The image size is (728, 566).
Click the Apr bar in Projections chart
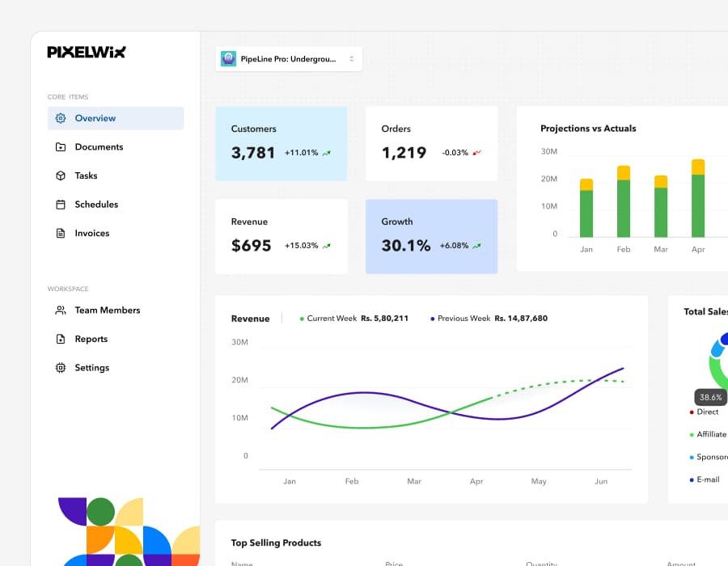pos(698,198)
